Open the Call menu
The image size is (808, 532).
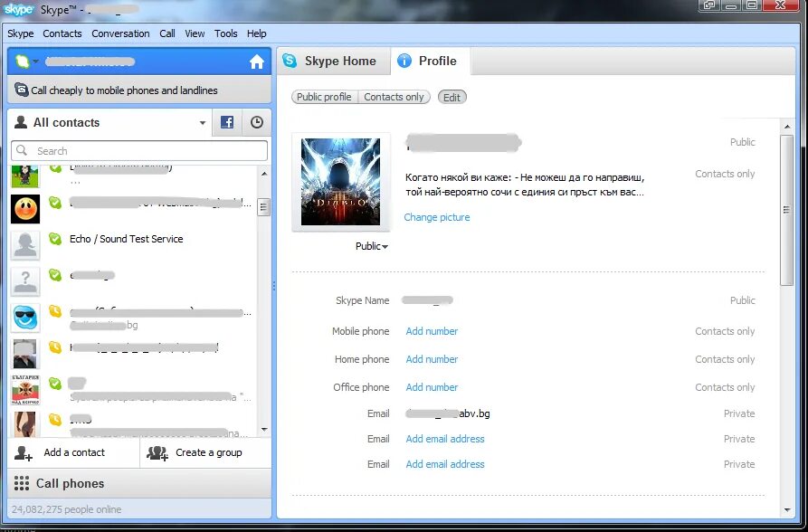point(167,33)
